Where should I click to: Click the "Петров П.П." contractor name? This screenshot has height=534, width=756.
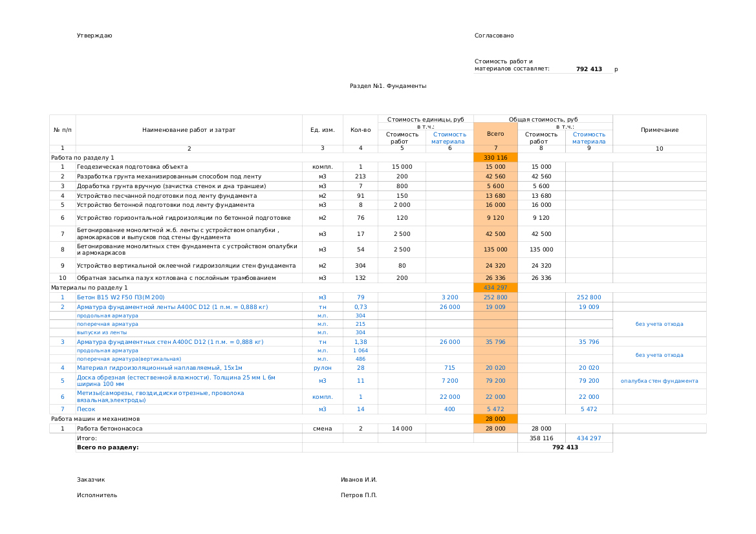coord(359,495)
